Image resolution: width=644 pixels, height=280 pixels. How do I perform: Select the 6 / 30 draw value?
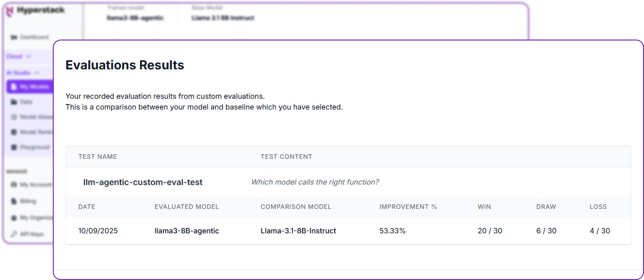[x=546, y=231]
